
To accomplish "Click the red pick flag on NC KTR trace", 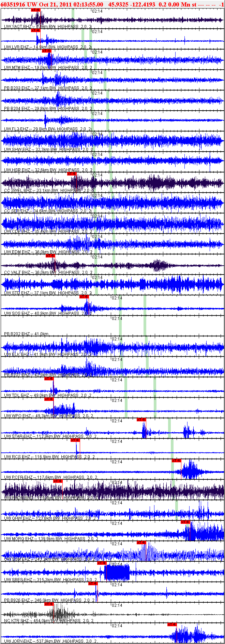I will (49, 604).
